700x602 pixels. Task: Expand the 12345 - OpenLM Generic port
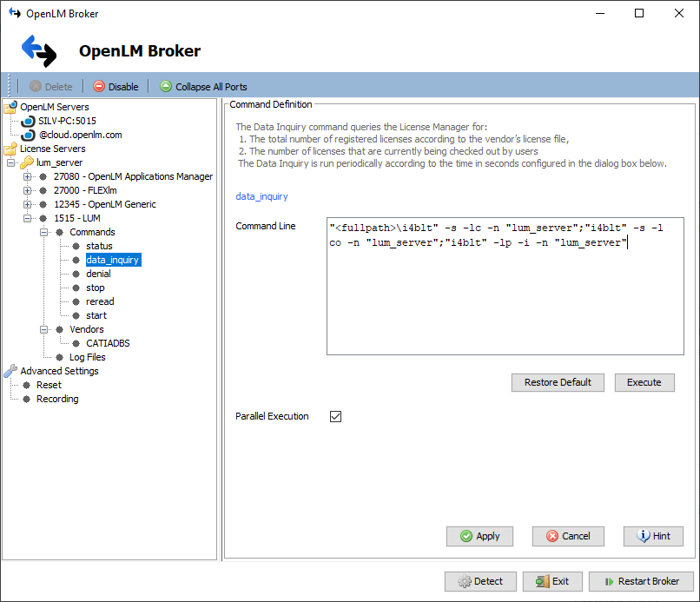click(x=25, y=204)
